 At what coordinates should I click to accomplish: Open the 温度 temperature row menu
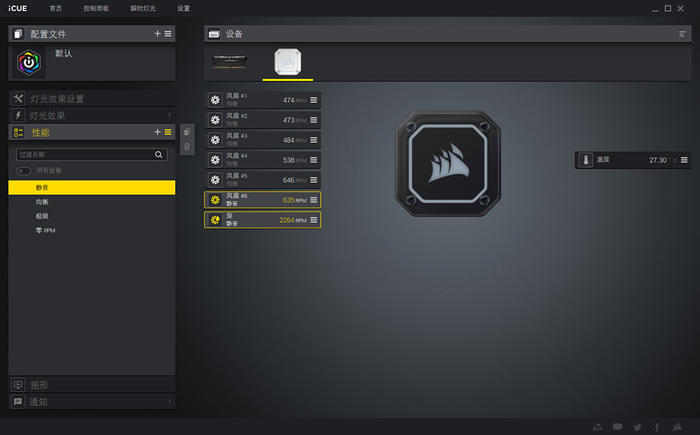684,160
